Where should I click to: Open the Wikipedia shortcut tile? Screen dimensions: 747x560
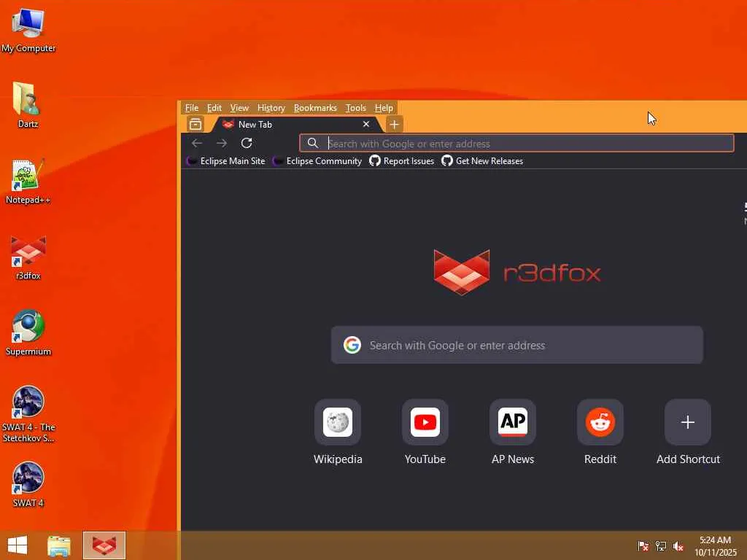pos(338,432)
